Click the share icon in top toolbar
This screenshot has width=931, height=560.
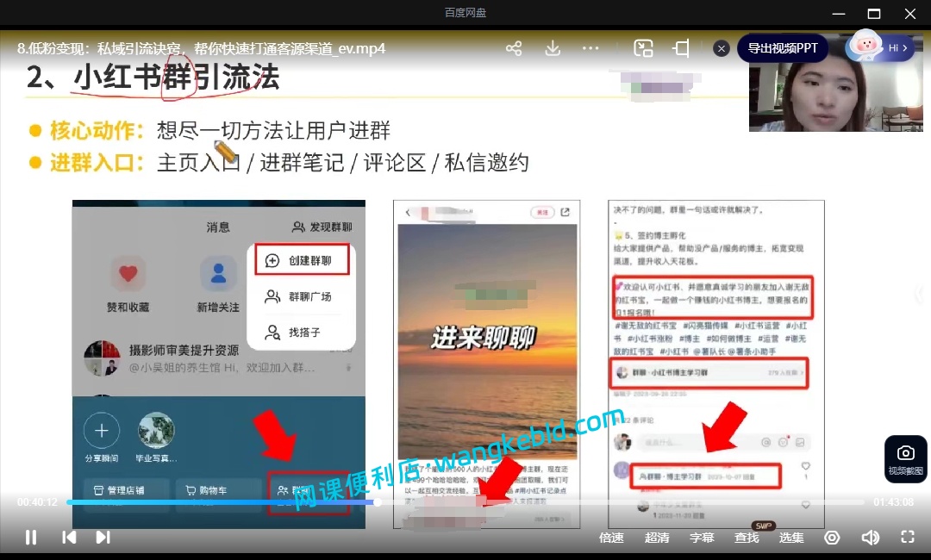pyautogui.click(x=514, y=48)
